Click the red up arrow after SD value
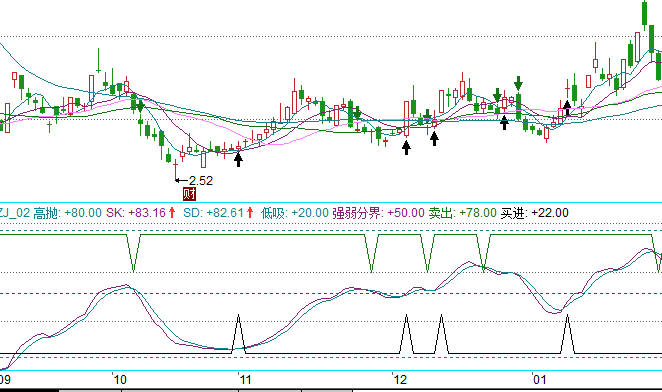Image resolution: width=662 pixels, height=392 pixels. tap(250, 212)
